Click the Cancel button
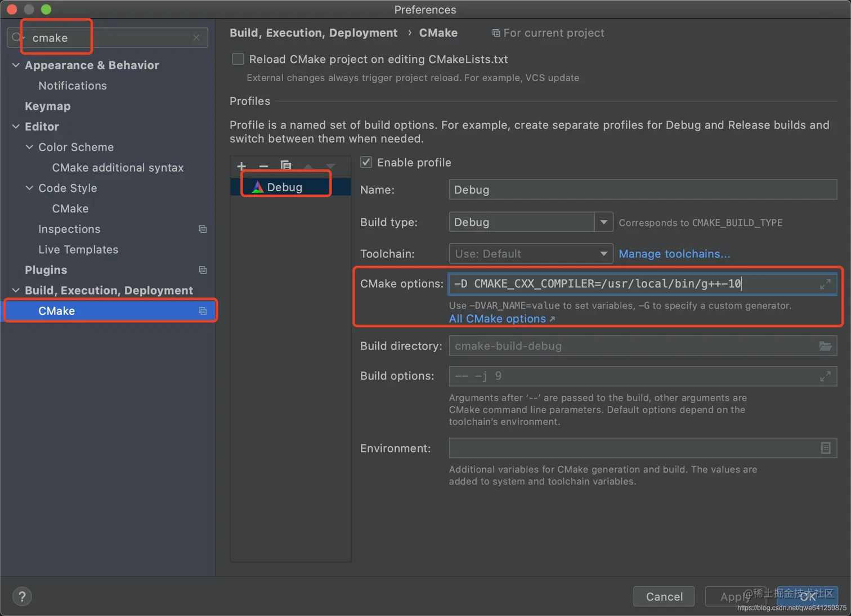 pos(664,596)
